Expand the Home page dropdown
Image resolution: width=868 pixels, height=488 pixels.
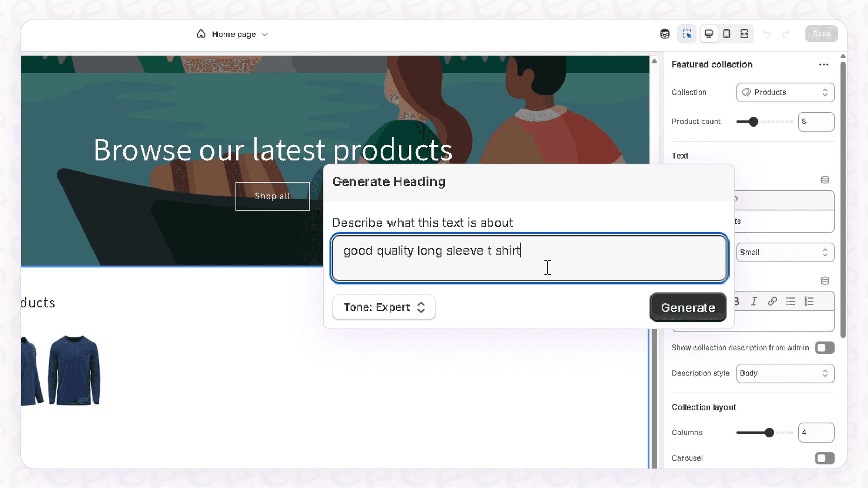(x=265, y=34)
